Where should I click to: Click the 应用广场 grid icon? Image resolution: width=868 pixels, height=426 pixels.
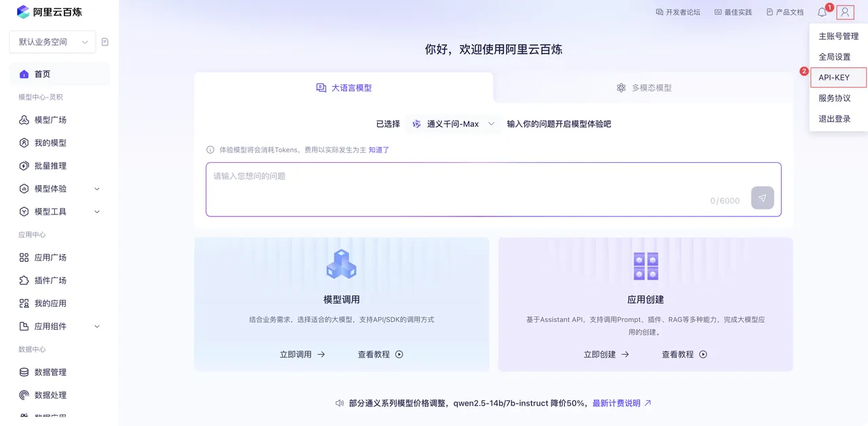pyautogui.click(x=24, y=258)
